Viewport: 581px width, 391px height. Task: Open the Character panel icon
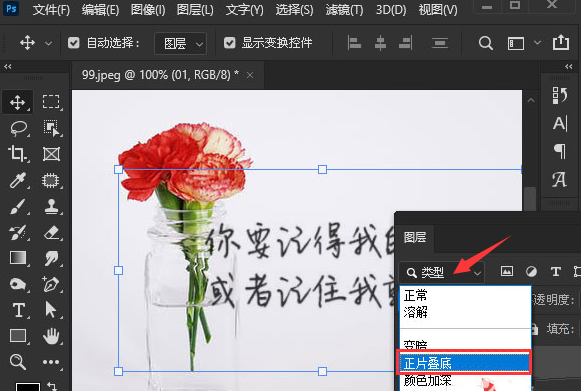point(560,123)
